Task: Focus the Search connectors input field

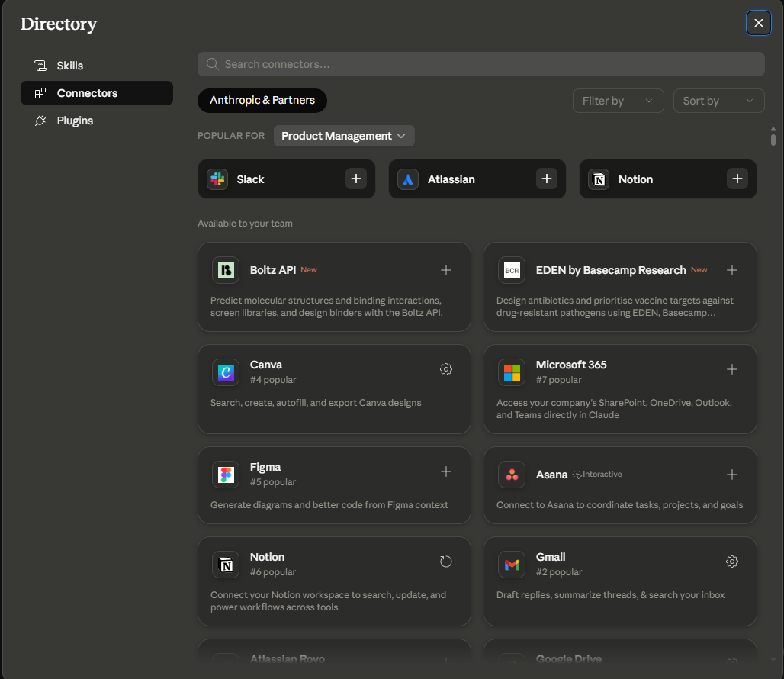Action: pos(481,64)
